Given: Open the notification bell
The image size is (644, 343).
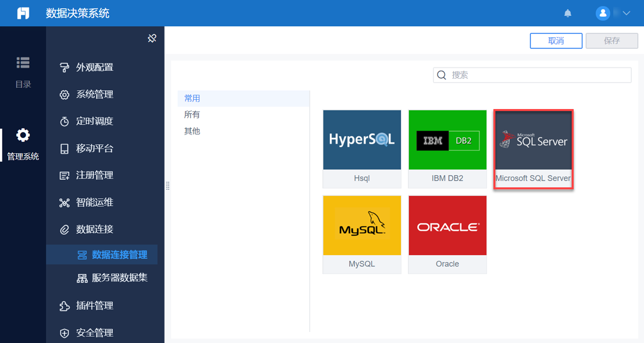Looking at the screenshot, I should tap(568, 13).
